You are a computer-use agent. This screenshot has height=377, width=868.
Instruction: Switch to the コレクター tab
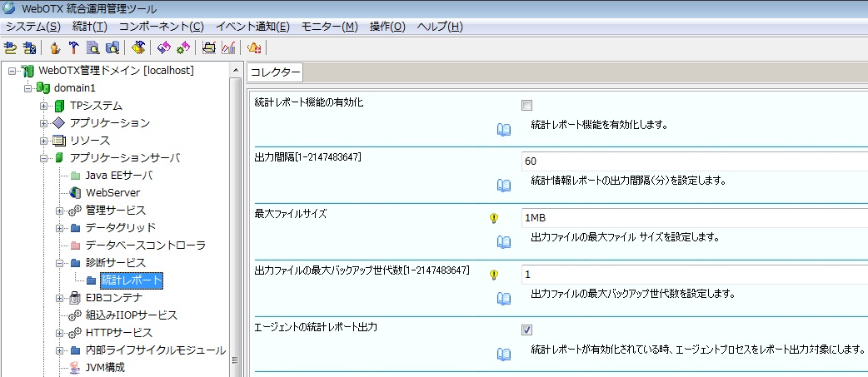pyautogui.click(x=276, y=73)
